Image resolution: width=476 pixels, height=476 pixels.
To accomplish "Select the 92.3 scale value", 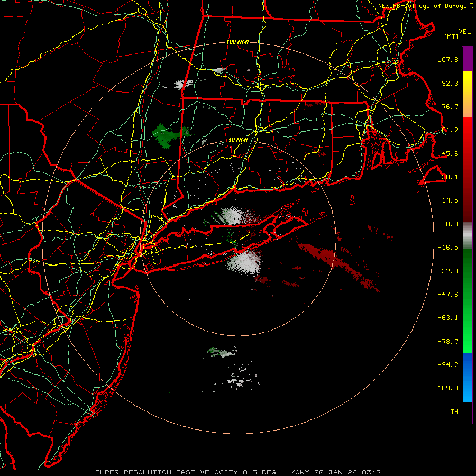I will (x=450, y=83).
